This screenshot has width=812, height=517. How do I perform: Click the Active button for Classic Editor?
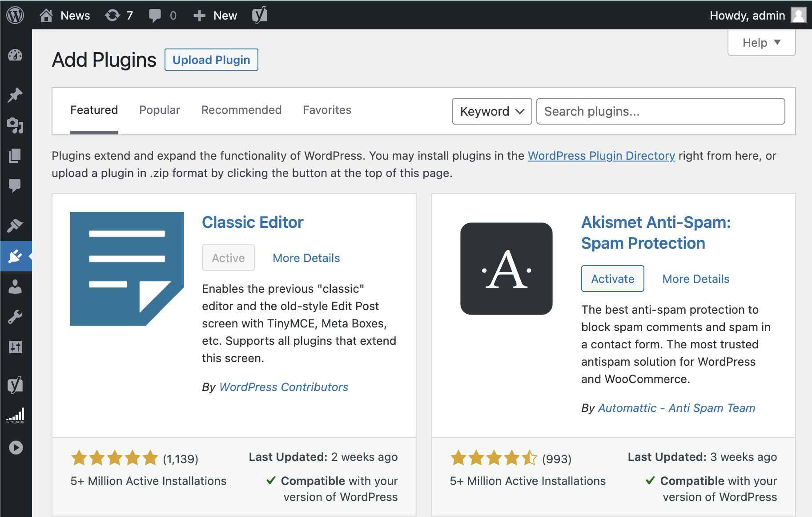point(229,258)
